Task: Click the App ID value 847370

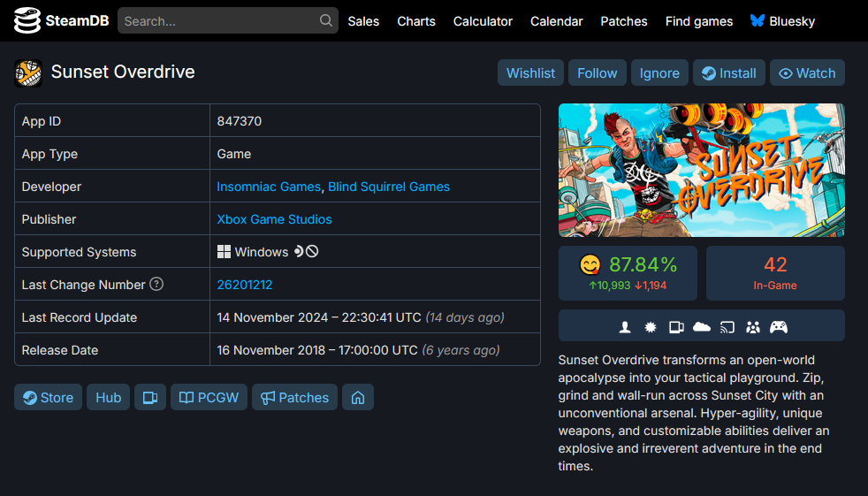Action: [x=240, y=121]
